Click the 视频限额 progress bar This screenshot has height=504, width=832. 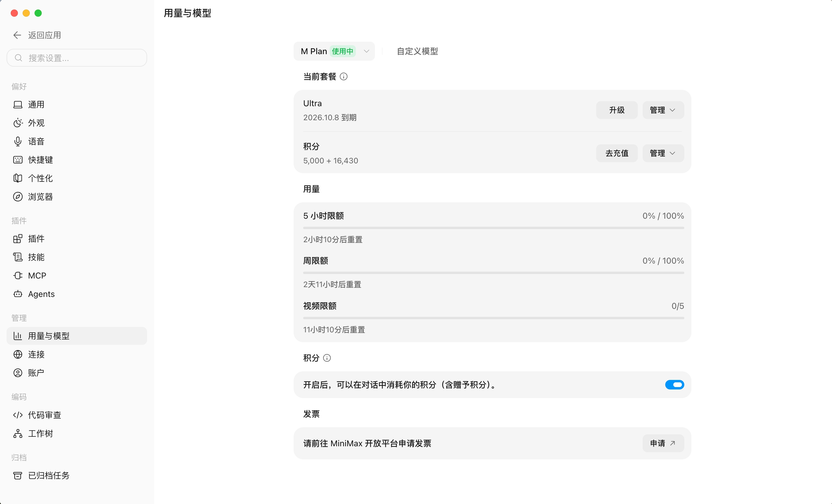(493, 318)
